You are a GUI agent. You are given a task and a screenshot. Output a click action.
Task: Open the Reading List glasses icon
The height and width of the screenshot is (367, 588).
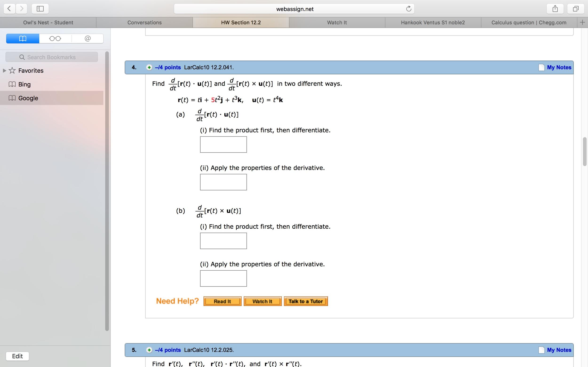(55, 38)
